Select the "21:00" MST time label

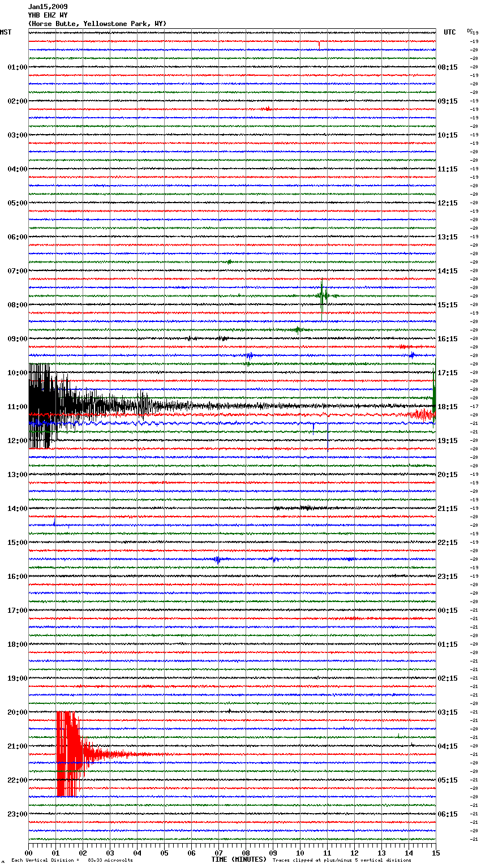pyautogui.click(x=18, y=746)
